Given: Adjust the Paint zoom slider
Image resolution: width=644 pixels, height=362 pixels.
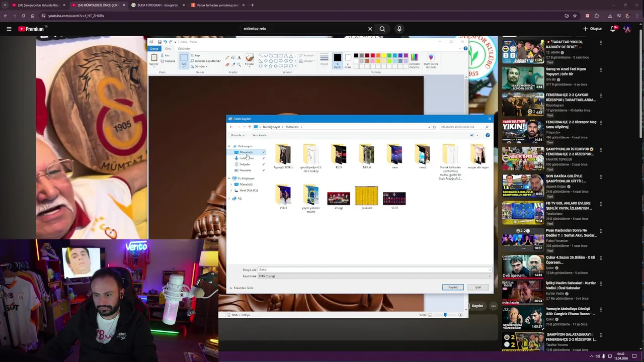Looking at the screenshot, I should coord(445,315).
